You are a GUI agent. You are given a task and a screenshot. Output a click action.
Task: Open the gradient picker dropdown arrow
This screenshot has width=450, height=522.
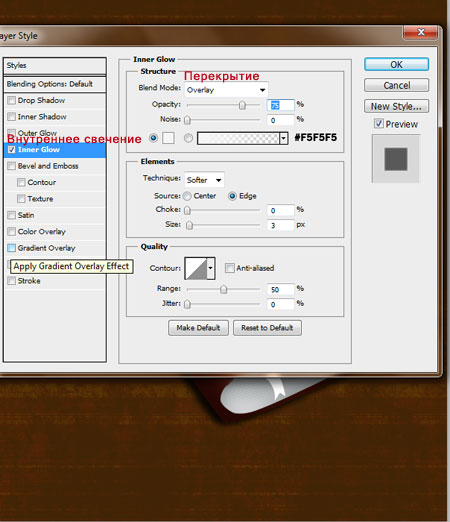tap(284, 138)
